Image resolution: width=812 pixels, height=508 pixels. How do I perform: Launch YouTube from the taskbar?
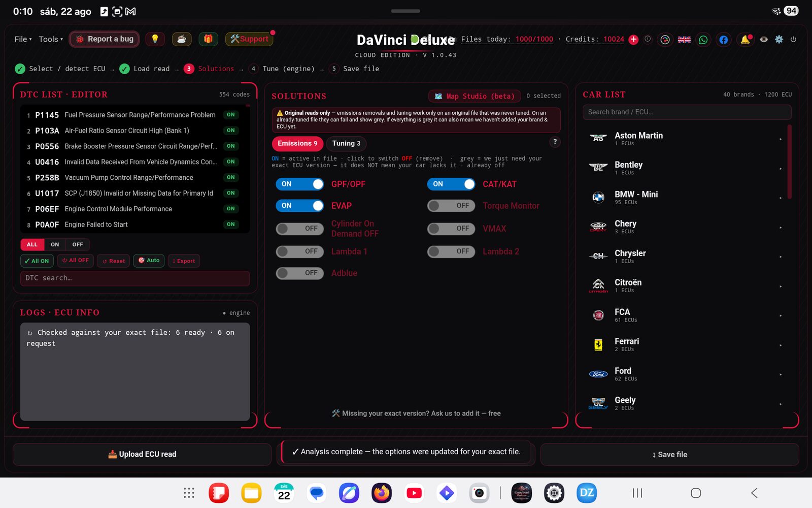click(414, 493)
